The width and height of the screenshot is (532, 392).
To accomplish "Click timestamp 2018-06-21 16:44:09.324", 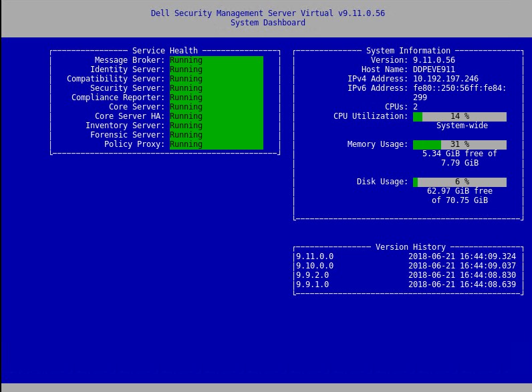I will (462, 256).
